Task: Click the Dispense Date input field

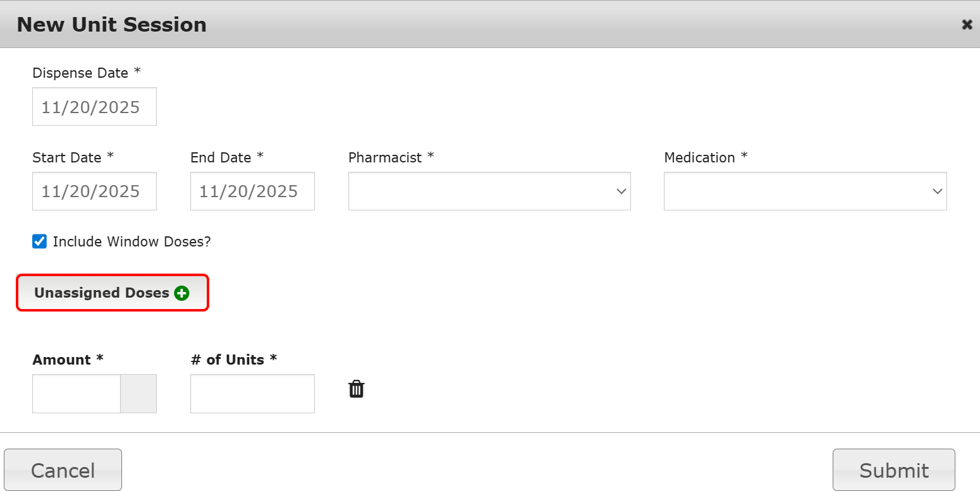Action: click(94, 107)
